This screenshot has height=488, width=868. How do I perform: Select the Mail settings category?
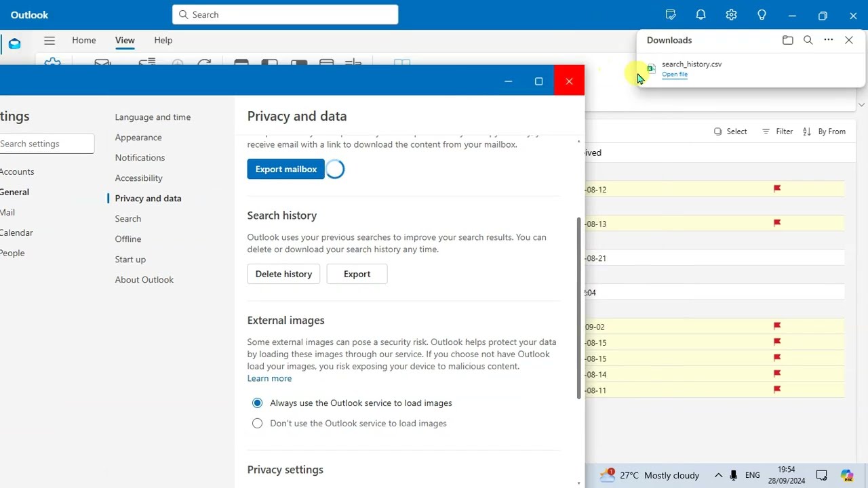[x=7, y=212]
